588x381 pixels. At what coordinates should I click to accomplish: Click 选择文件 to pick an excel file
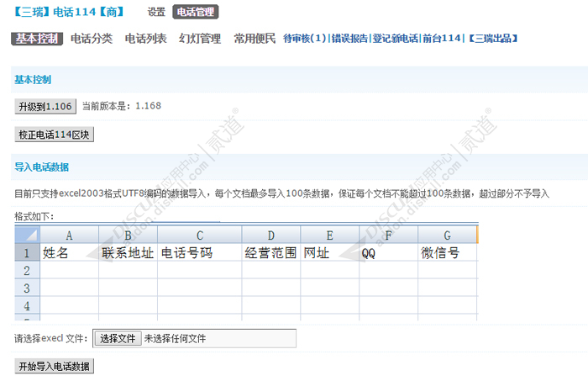tap(118, 339)
